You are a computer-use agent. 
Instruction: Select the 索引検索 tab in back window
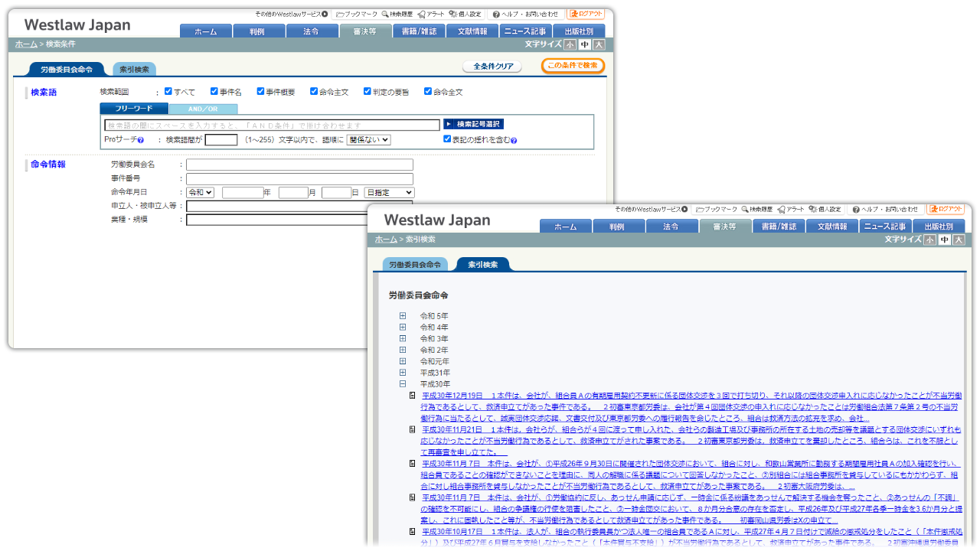pos(134,70)
